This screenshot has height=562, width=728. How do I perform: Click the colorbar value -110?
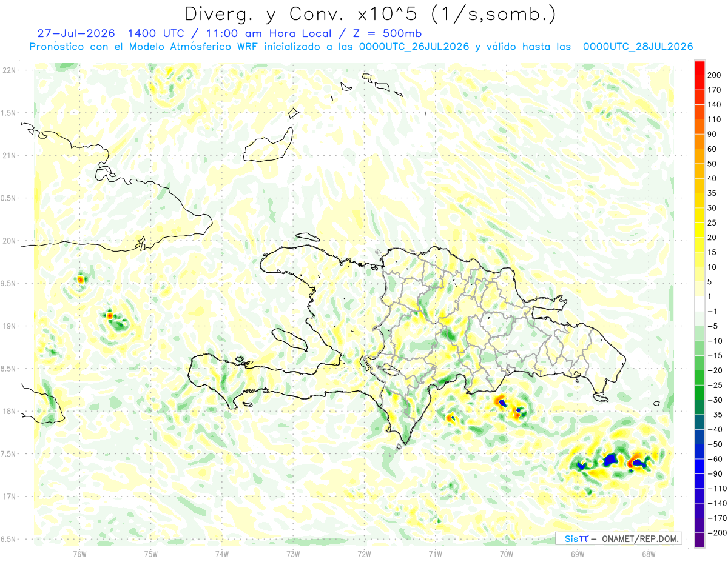pyautogui.click(x=716, y=489)
